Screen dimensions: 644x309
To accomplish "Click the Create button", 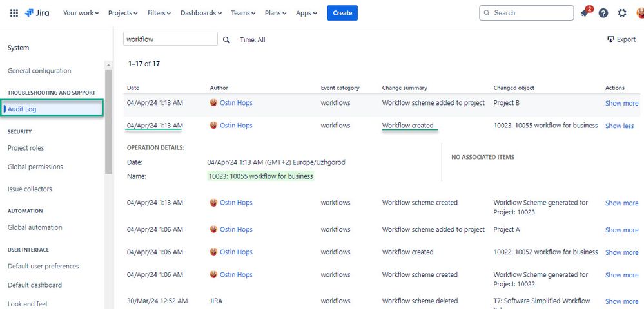I will 342,13.
